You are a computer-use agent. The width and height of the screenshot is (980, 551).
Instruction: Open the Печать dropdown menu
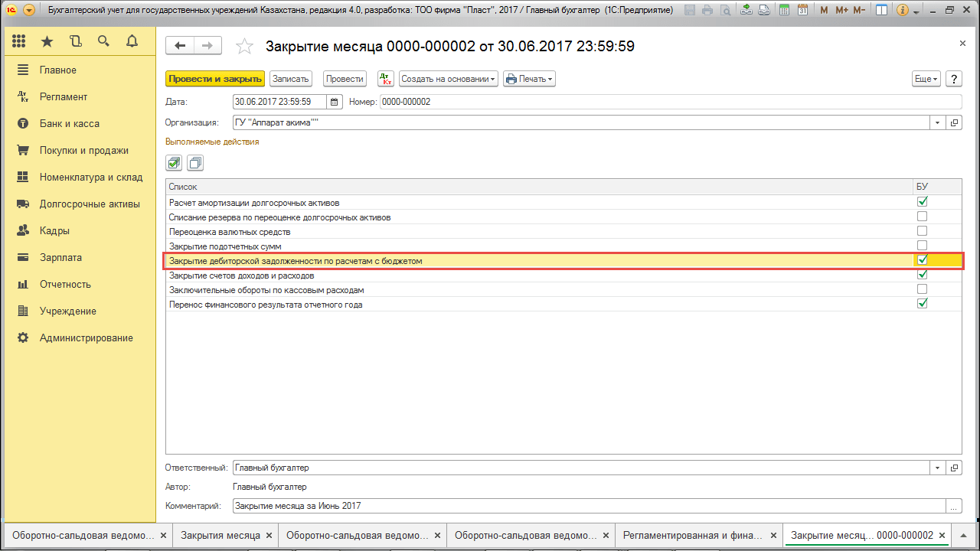pos(528,79)
